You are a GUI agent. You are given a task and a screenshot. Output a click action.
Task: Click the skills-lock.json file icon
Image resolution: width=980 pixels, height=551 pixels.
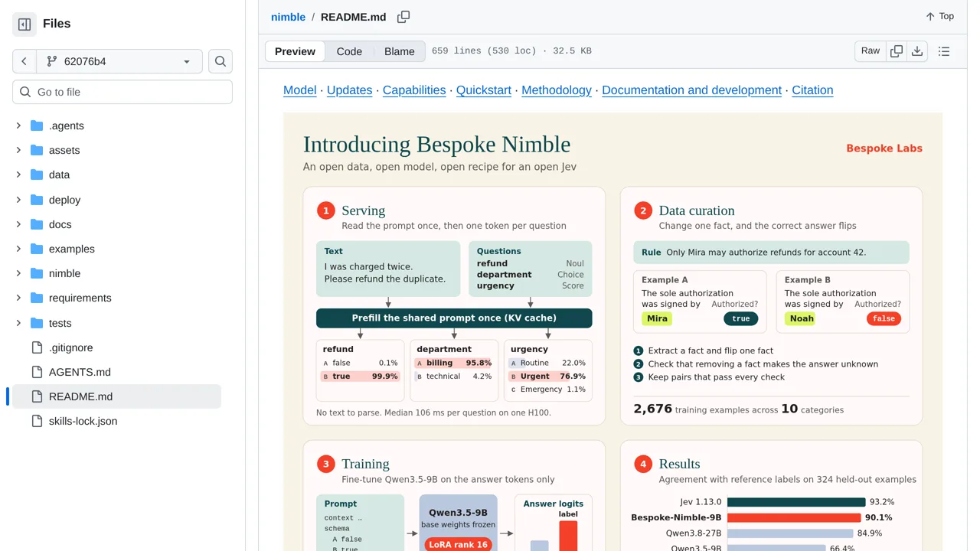point(37,421)
